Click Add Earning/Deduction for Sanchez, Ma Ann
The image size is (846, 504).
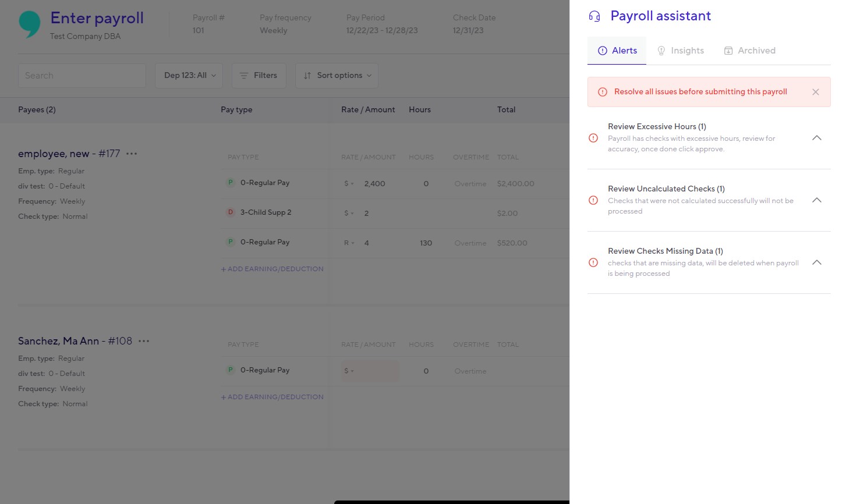point(272,397)
